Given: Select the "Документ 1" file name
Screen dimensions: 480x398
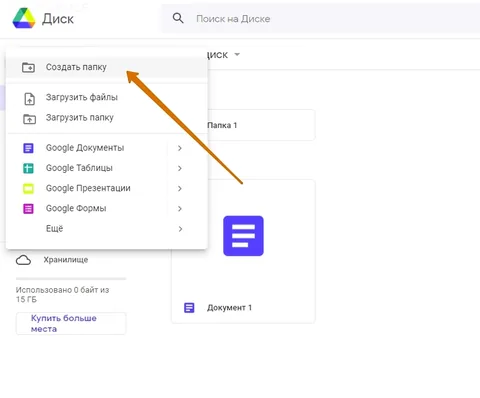Looking at the screenshot, I should 229,308.
